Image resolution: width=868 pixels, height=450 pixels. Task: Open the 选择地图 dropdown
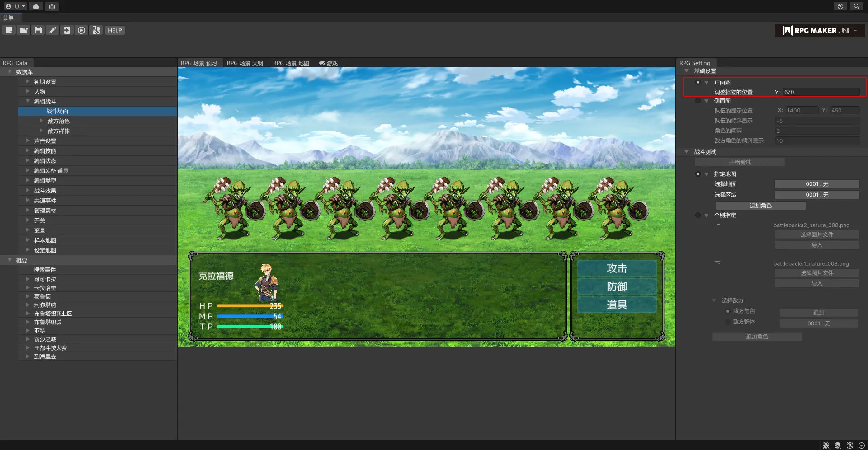click(816, 184)
